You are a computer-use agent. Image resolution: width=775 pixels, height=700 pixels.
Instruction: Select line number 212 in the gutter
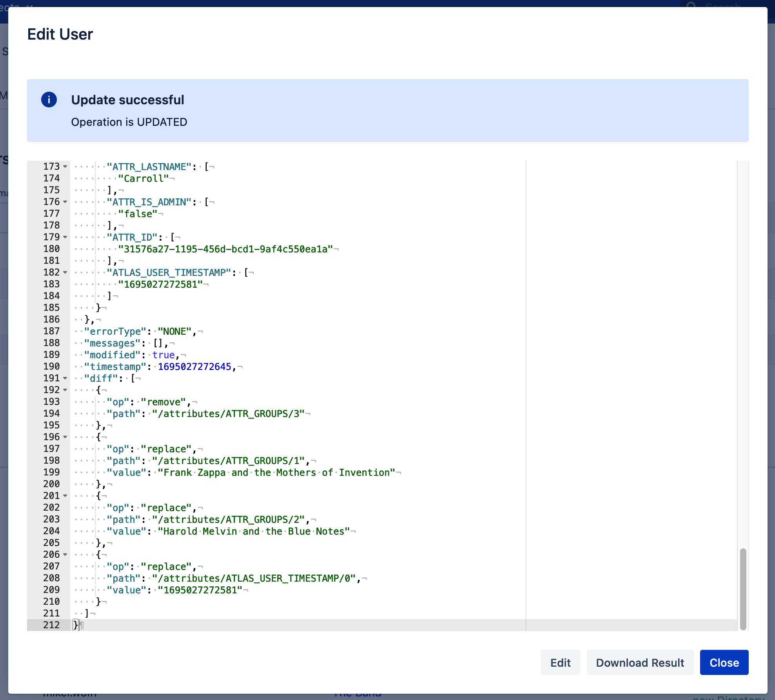click(x=51, y=625)
